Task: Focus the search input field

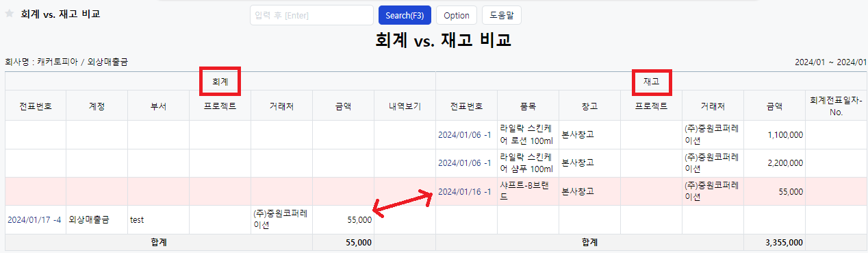Action: click(x=311, y=15)
